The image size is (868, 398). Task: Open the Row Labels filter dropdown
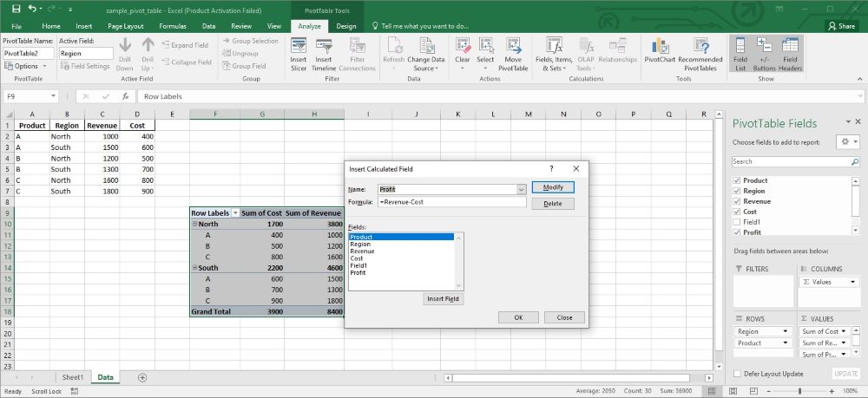235,212
